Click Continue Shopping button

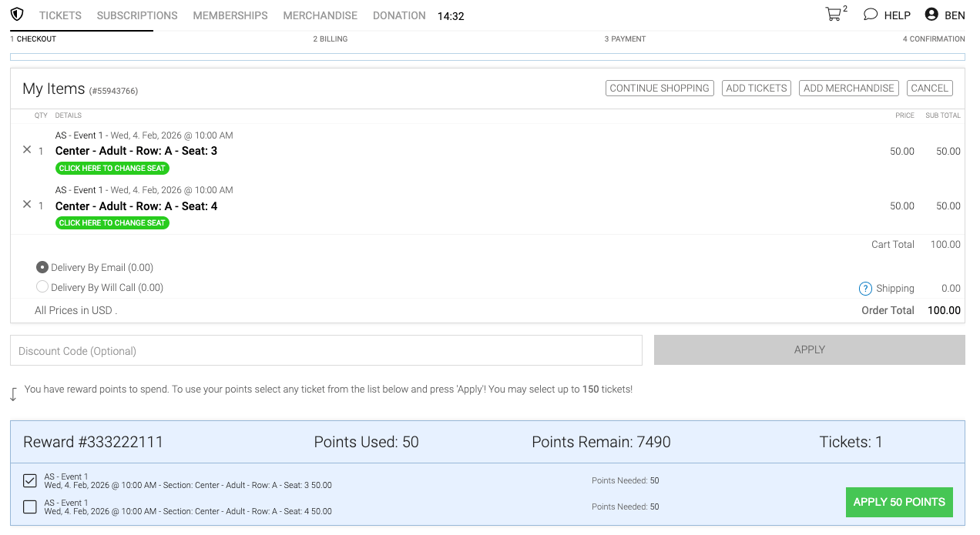tap(659, 89)
